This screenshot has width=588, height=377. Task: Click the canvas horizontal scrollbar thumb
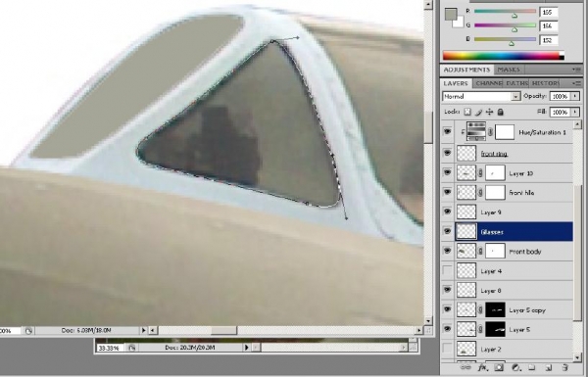[x=223, y=331]
